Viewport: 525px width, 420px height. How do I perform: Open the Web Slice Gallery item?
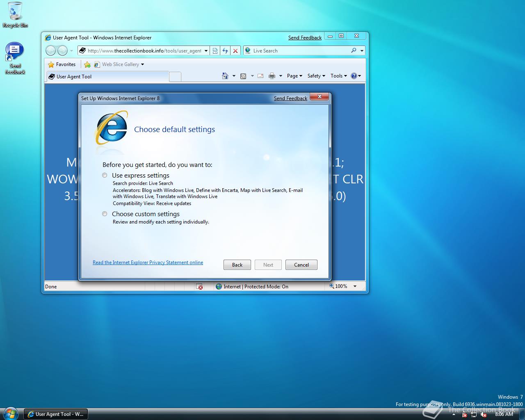pos(116,64)
